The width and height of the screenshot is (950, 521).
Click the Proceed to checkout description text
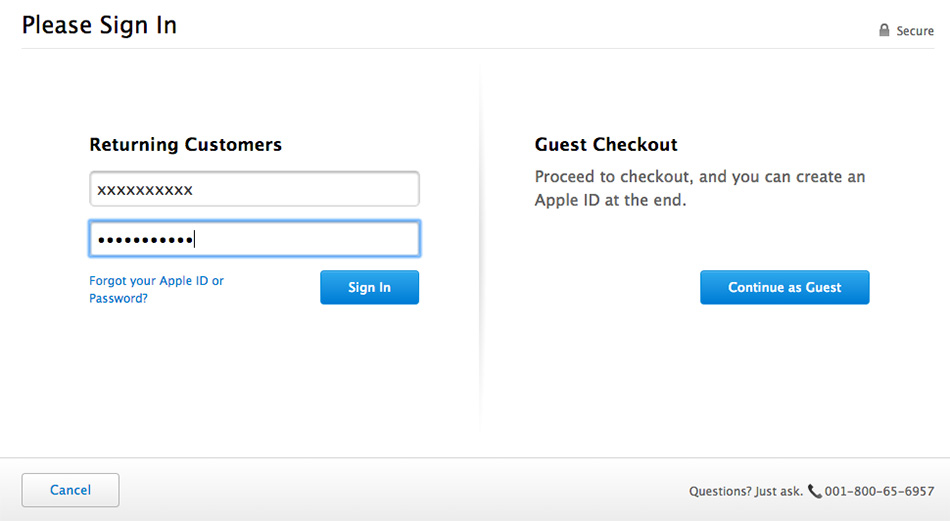tap(699, 188)
